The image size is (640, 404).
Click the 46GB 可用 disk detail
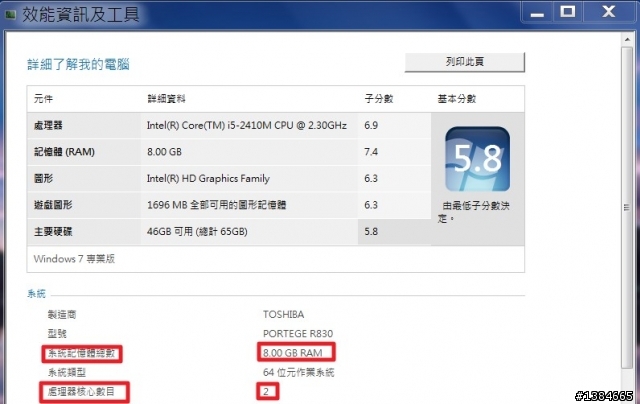(197, 231)
